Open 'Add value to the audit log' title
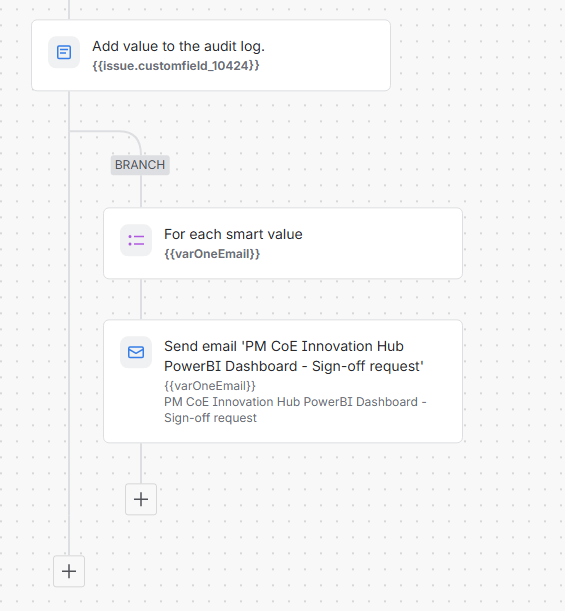The image size is (565, 611). click(178, 46)
